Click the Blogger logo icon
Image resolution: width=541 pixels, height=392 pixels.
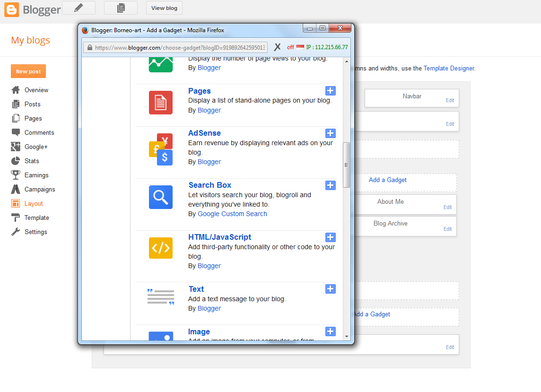[x=11, y=9]
